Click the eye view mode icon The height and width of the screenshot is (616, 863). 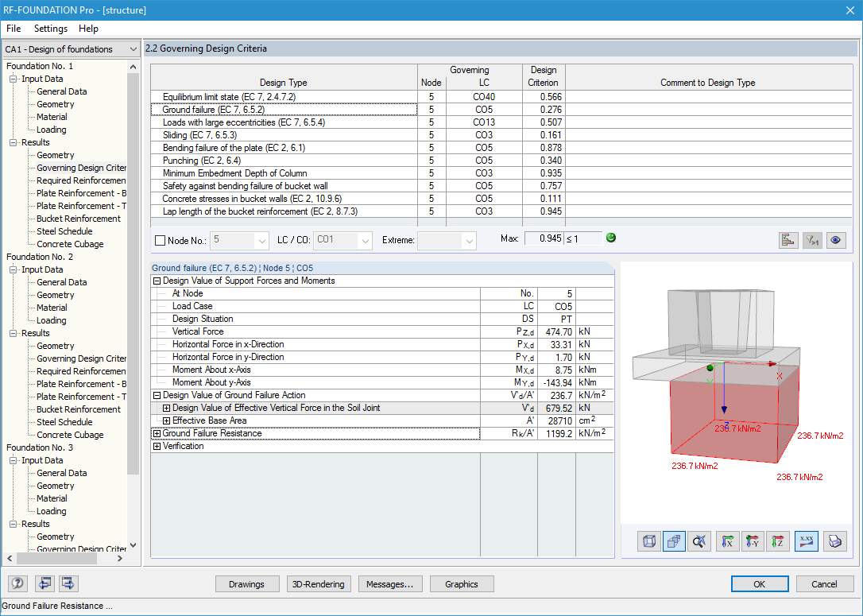pyautogui.click(x=836, y=240)
